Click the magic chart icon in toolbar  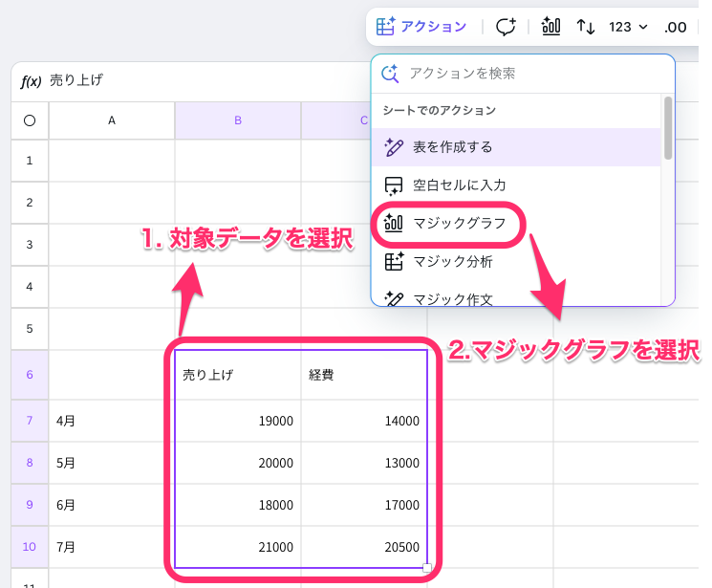click(550, 27)
